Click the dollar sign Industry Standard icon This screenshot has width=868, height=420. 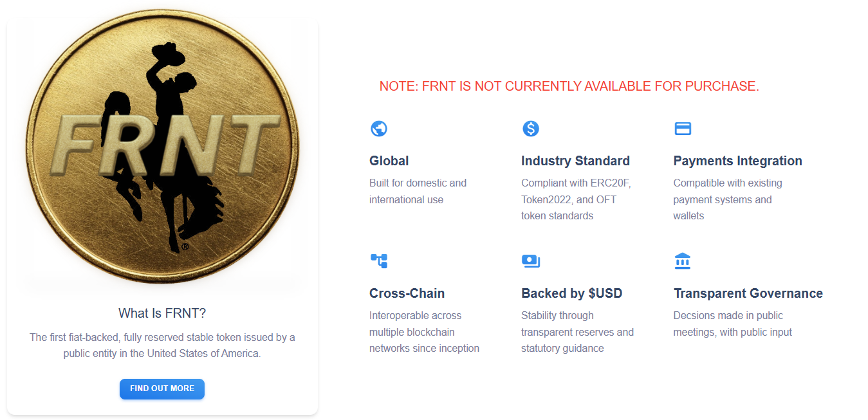531,129
